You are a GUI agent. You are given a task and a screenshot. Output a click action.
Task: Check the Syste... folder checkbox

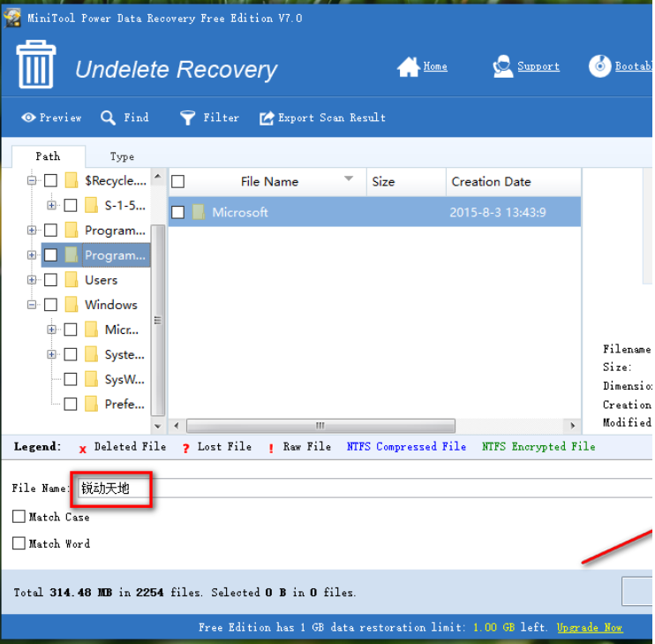[71, 354]
